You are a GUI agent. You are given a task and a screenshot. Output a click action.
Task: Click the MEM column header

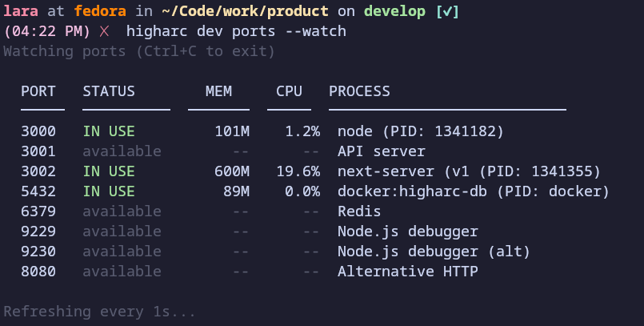(218, 91)
